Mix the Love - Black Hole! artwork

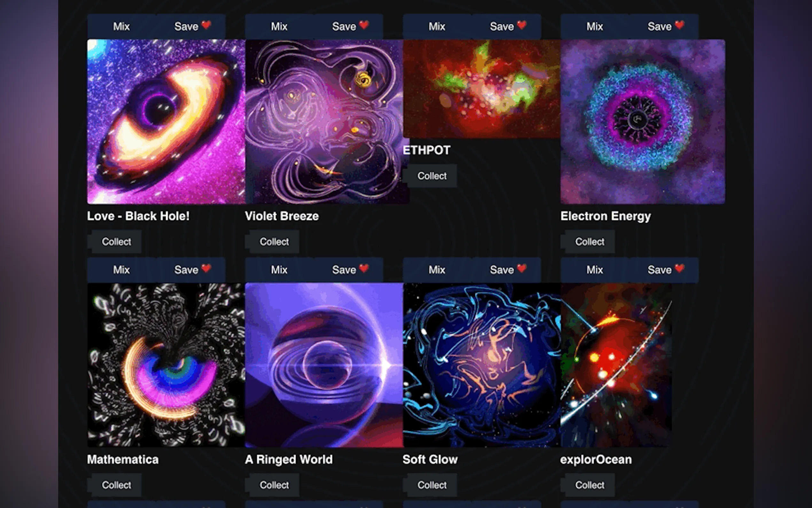[121, 27]
